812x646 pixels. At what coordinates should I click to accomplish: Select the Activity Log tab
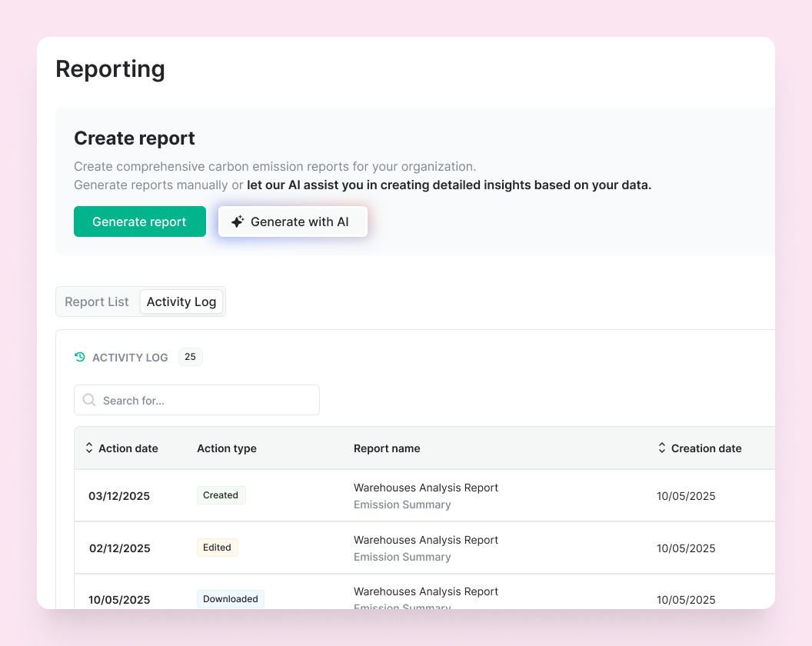181,301
